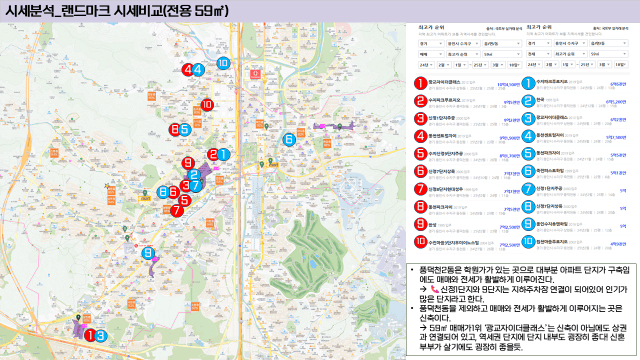640x360 pixels.
Task: Click the note line mentioning 59㎡ 매매가1위
Action: click(523, 338)
